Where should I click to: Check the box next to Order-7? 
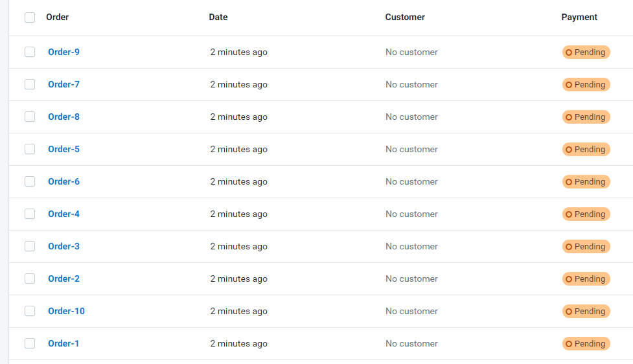tap(30, 84)
